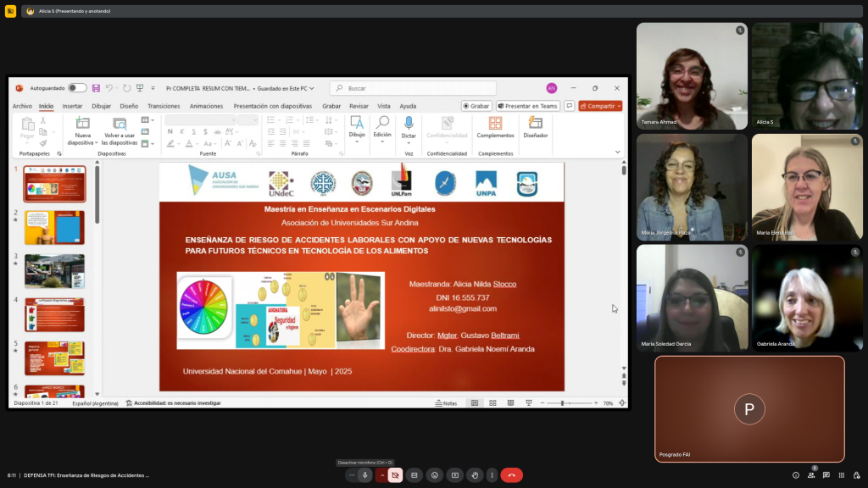Fit slide to current window icon
The height and width of the screenshot is (488, 868).
pos(622,403)
